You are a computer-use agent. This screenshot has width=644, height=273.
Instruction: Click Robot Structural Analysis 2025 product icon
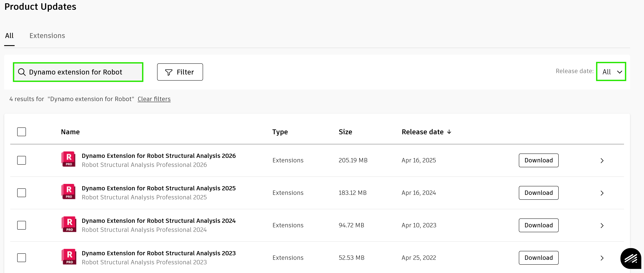click(x=69, y=191)
